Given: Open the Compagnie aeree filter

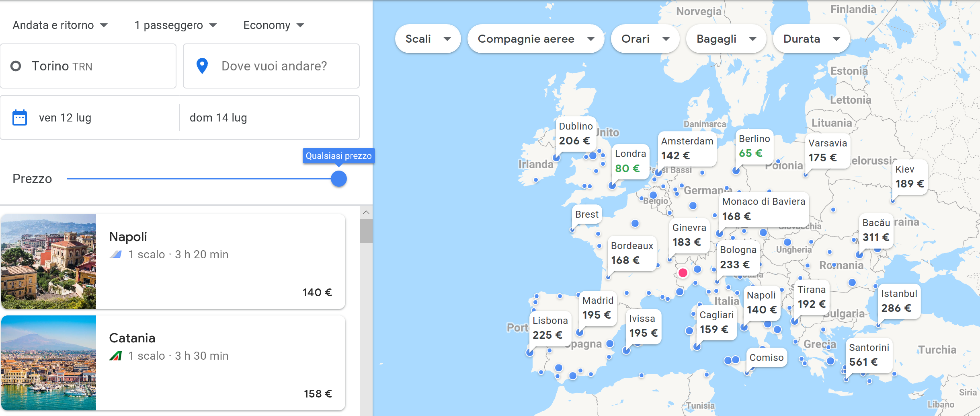Looking at the screenshot, I should tap(535, 39).
